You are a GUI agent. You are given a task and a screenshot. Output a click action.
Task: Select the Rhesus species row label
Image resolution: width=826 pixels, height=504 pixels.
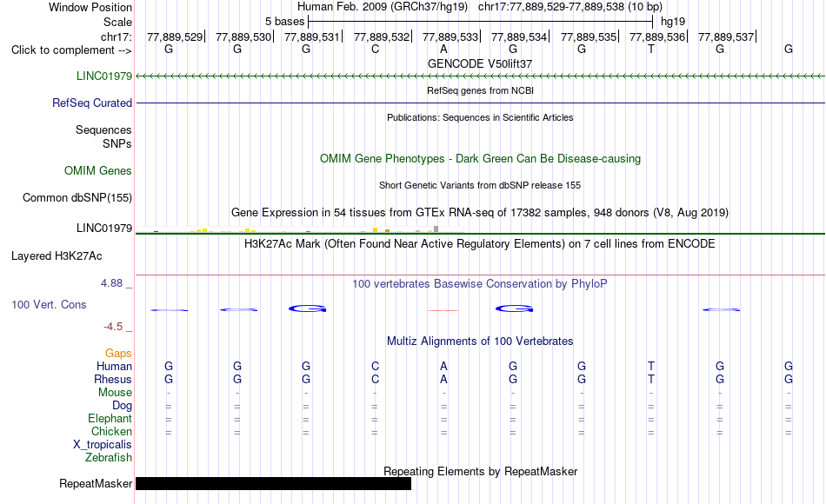(113, 379)
